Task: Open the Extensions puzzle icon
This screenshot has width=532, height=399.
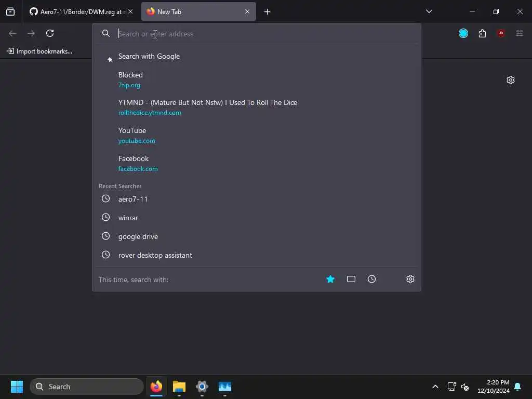Action: tap(482, 33)
